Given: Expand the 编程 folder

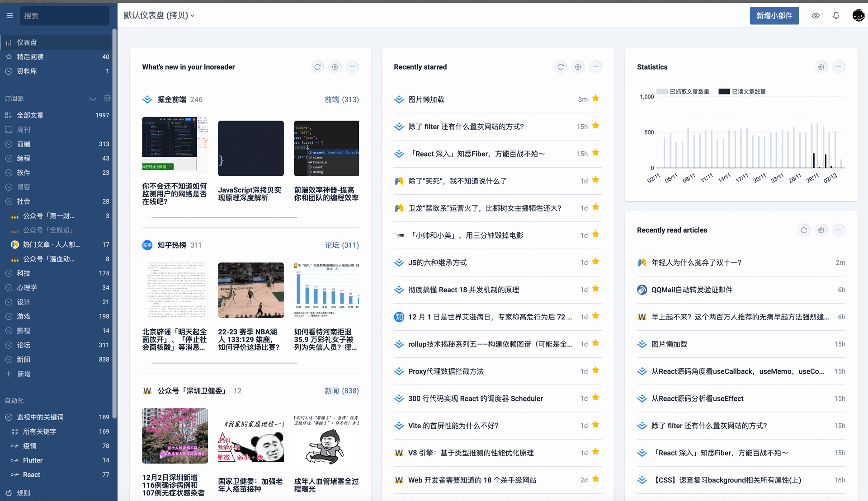Looking at the screenshot, I should click(x=9, y=159).
